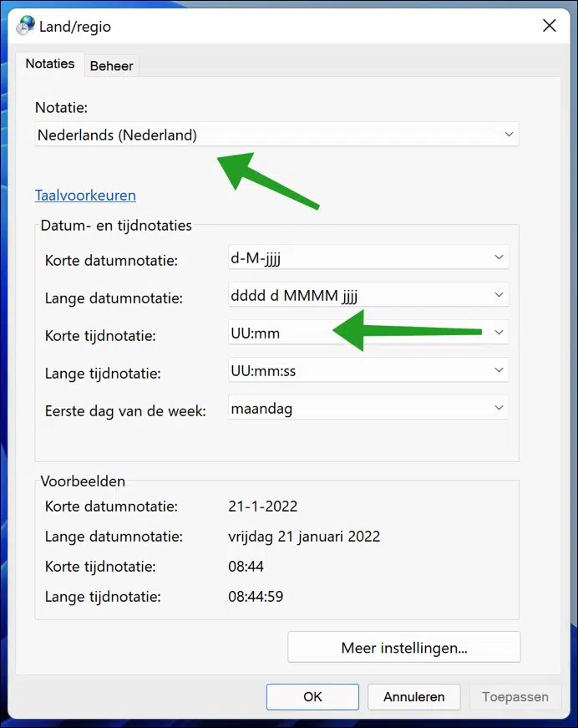Switch to the Beheer tab
The image size is (578, 728).
click(111, 66)
